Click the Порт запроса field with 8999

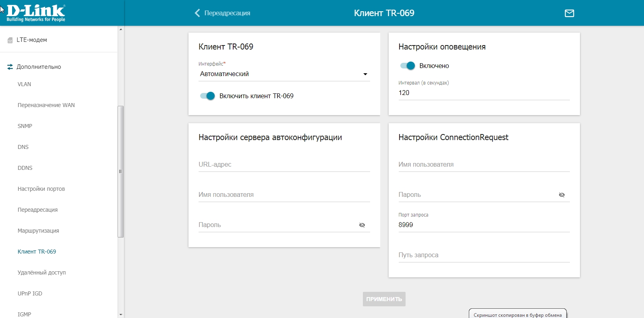point(483,225)
